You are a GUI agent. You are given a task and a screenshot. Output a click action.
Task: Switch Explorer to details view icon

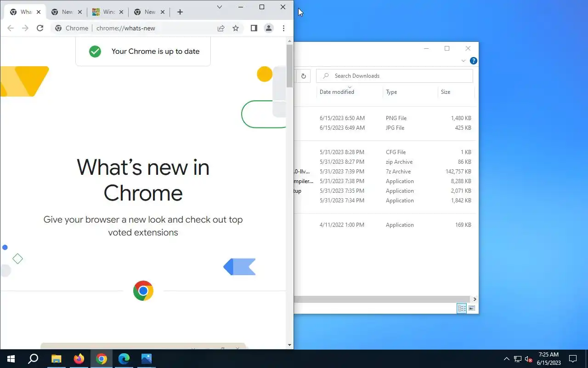[462, 308]
